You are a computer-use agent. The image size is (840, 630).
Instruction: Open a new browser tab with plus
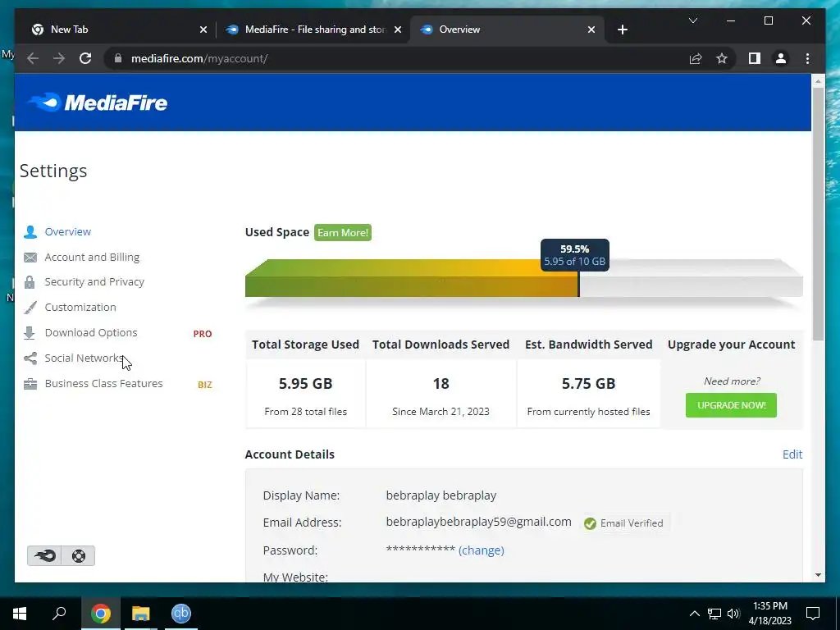click(623, 30)
